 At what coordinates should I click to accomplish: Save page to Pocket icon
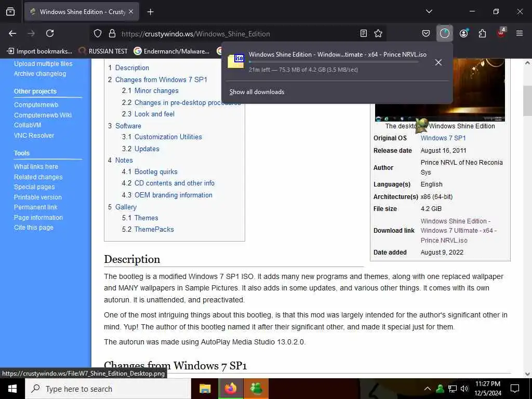[x=426, y=33]
